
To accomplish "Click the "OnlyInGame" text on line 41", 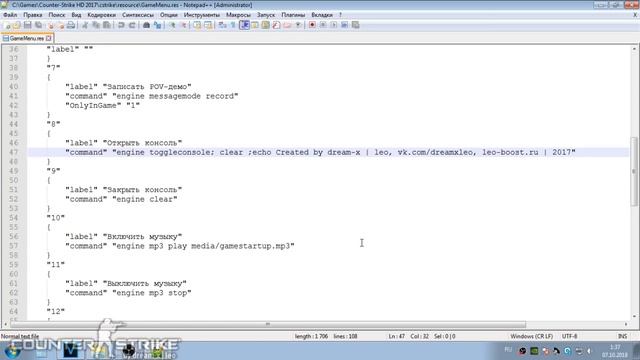I will pos(93,106).
